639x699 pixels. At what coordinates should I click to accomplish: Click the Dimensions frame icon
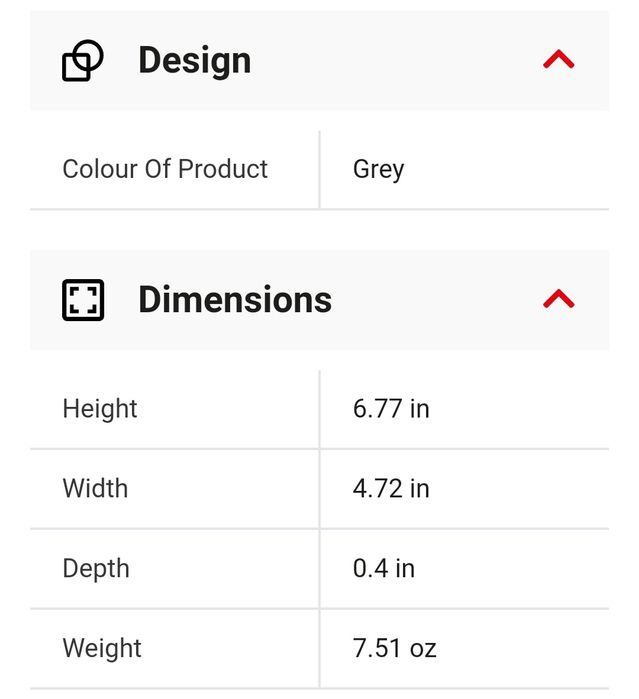pos(83,300)
